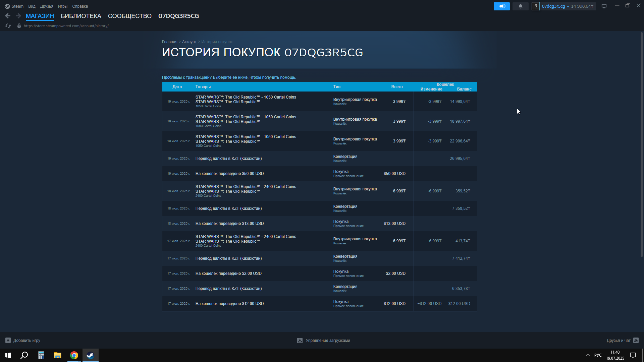Viewport: 644px width, 362px height.
Task: Open the Steam menu
Action: point(17,6)
